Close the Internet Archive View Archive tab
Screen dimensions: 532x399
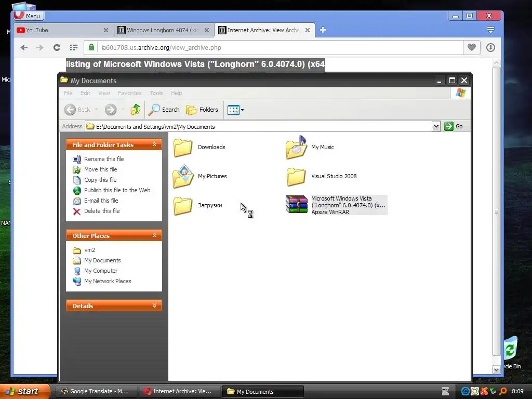308,30
